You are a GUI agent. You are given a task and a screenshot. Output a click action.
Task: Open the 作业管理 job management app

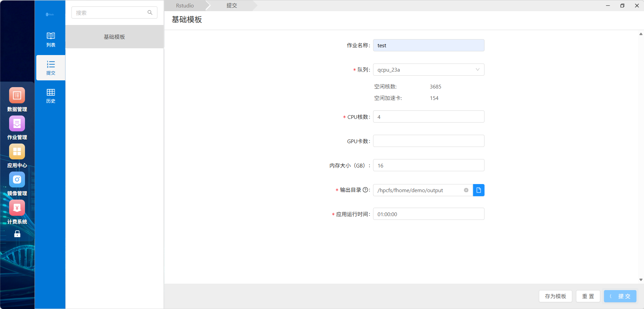(17, 128)
